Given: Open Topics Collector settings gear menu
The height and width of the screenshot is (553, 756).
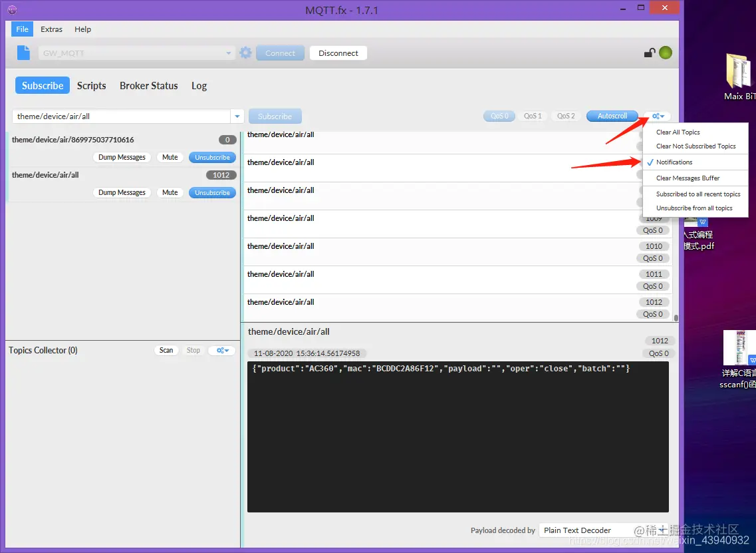Looking at the screenshot, I should click(222, 350).
